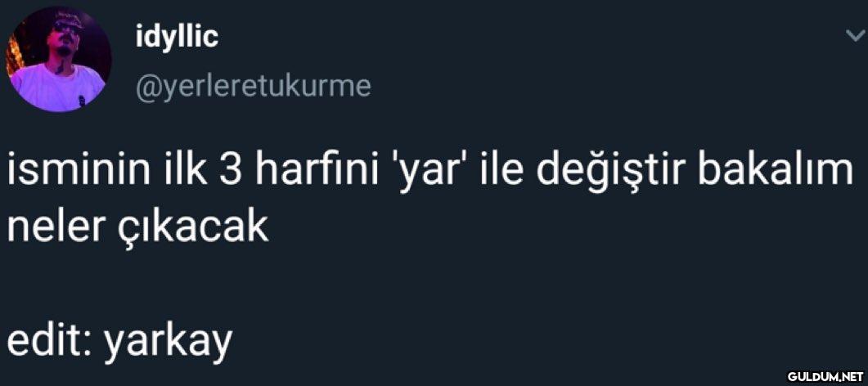Click the display name idyllic
The height and width of the screenshot is (386, 868).
point(178,37)
